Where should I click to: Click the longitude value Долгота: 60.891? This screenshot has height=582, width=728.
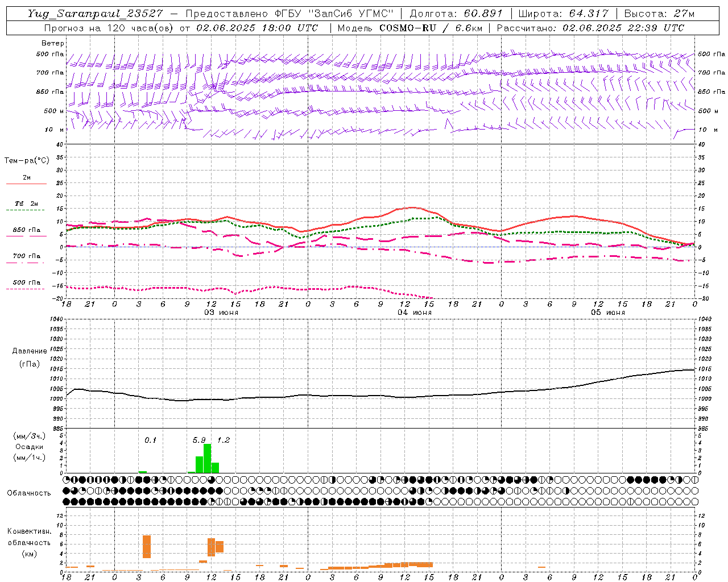pos(456,13)
